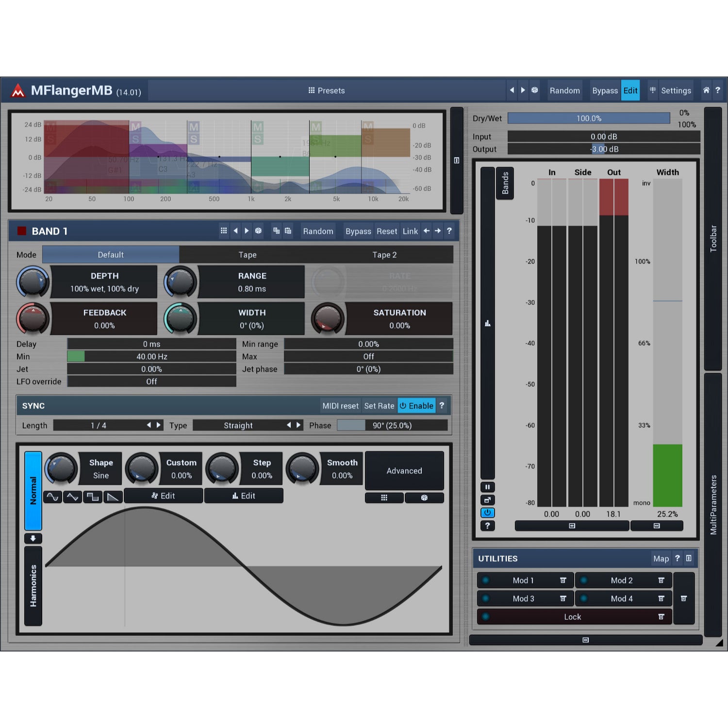The image size is (728, 728).
Task: Select sawtooth wave shape preset icon
Action: [113, 497]
